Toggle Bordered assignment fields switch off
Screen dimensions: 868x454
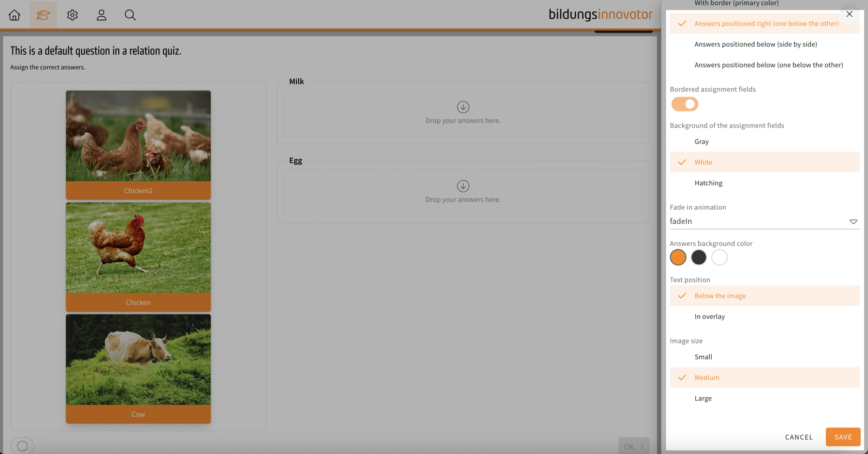tap(685, 104)
